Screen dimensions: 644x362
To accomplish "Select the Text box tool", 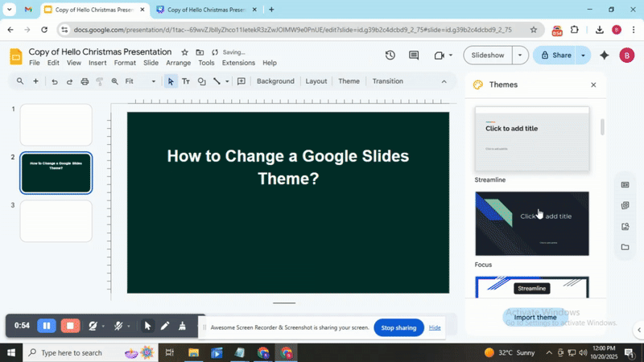I will 186,81.
